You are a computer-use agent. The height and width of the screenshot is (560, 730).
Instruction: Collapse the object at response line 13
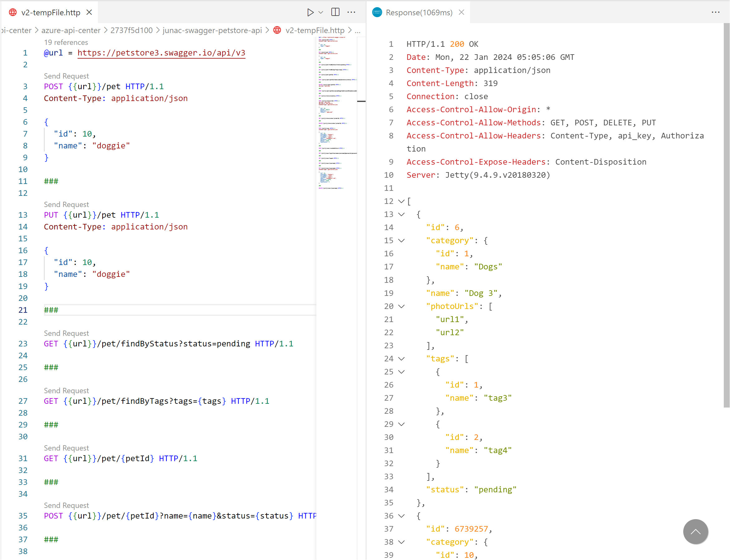pyautogui.click(x=401, y=214)
